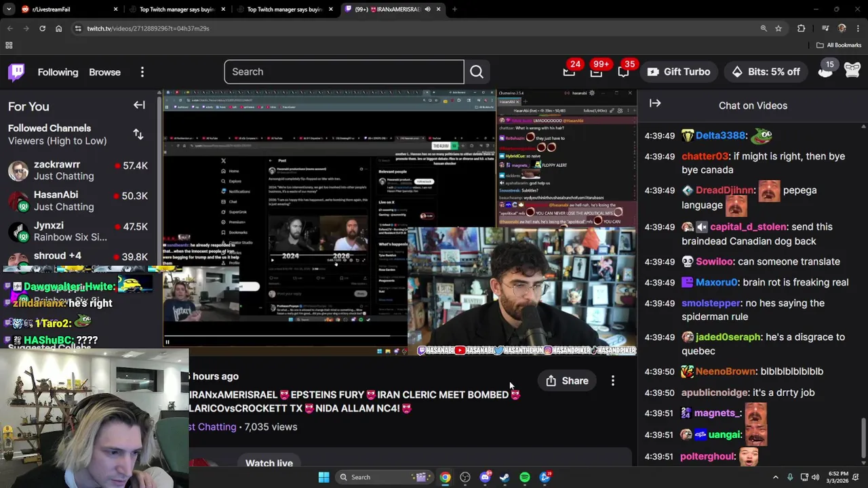Switch to third Top Twitch manager tab
868x488 pixels.
tap(283, 9)
